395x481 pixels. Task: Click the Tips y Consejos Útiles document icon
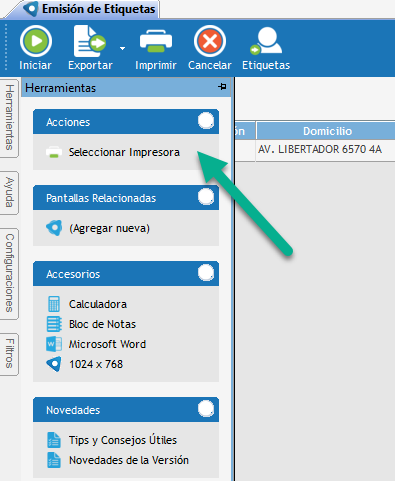pyautogui.click(x=54, y=440)
